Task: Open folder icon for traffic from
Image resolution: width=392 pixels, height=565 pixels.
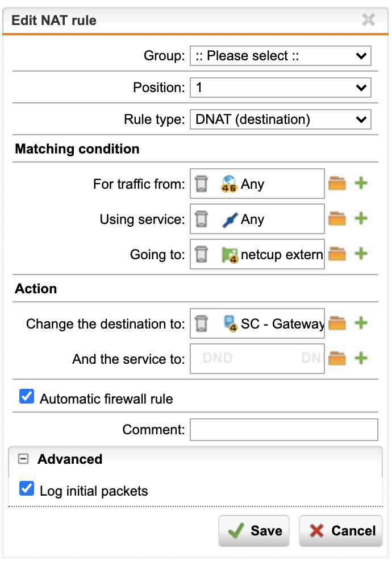Action: (337, 184)
